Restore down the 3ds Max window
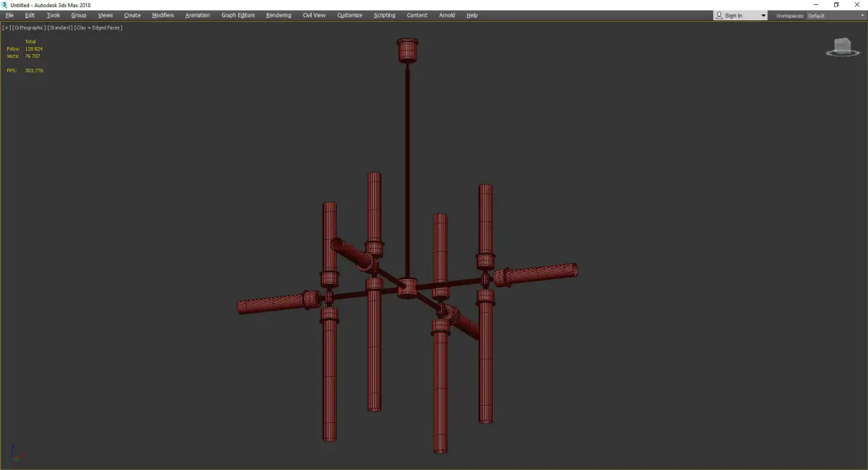 [x=836, y=4]
